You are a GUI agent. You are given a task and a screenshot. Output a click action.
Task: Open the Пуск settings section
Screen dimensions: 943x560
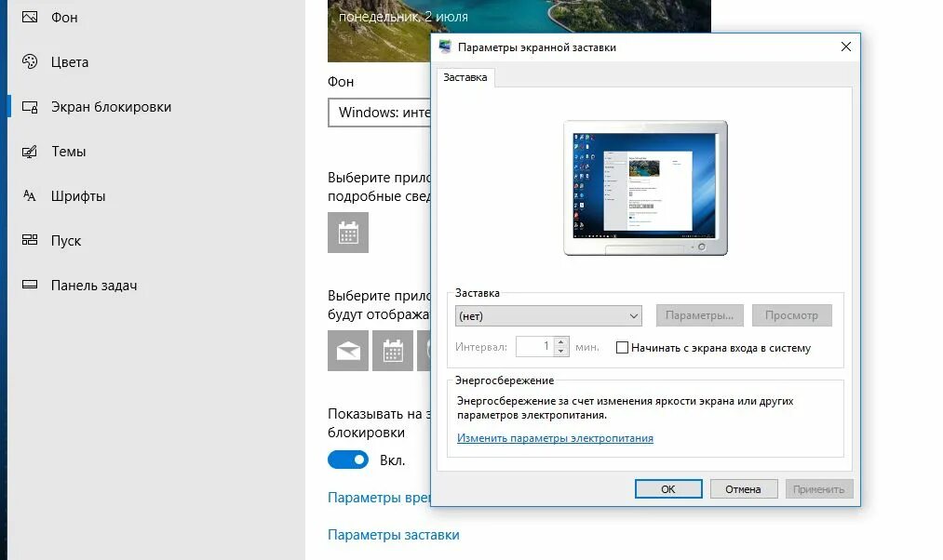coord(66,240)
